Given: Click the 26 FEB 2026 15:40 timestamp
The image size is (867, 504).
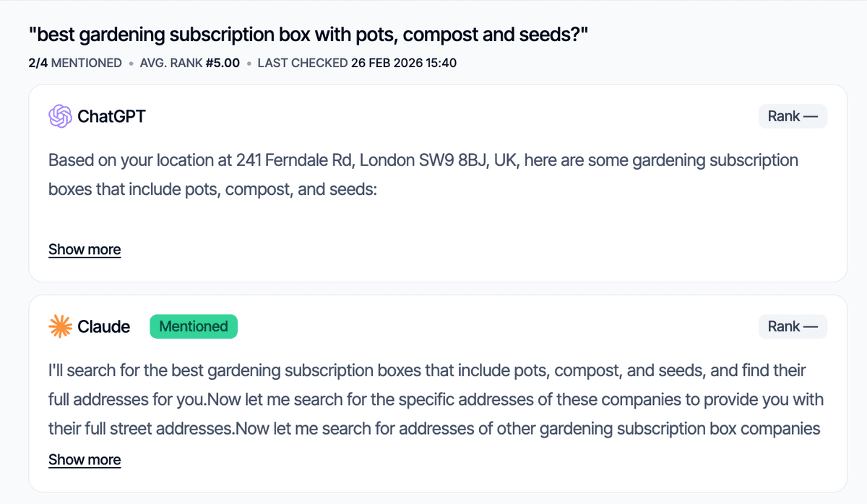Looking at the screenshot, I should click(404, 63).
